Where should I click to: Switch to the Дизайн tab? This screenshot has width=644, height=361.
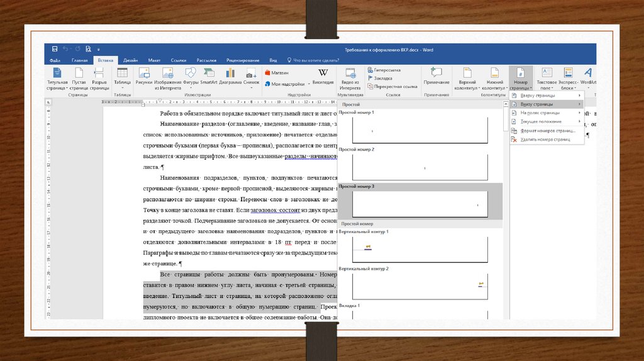point(130,60)
